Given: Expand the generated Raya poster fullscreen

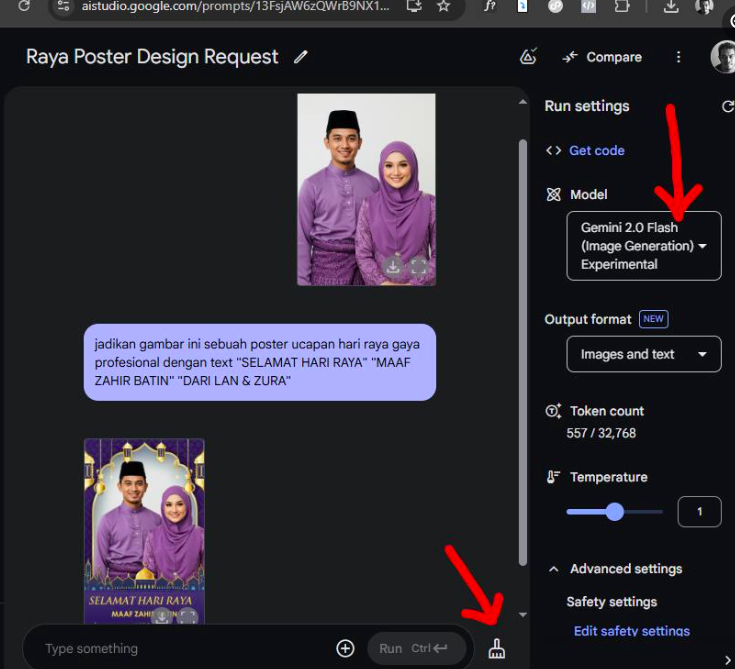Looking at the screenshot, I should pos(188,617).
